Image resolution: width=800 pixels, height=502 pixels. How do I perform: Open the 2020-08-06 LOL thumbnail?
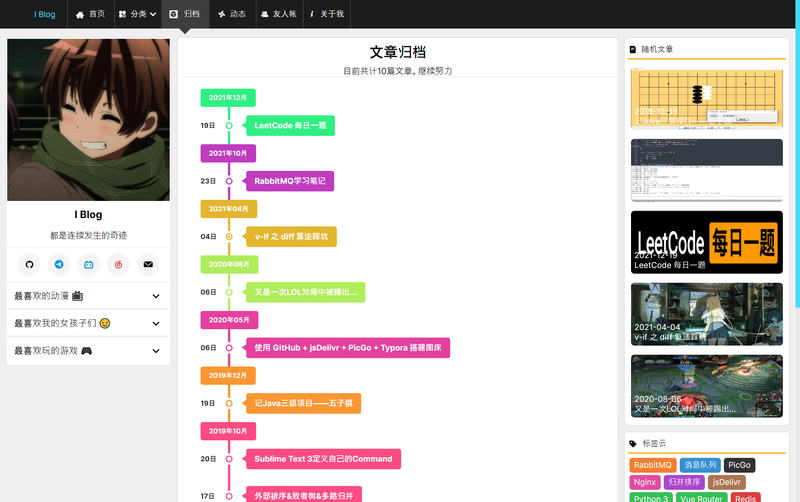coord(707,386)
